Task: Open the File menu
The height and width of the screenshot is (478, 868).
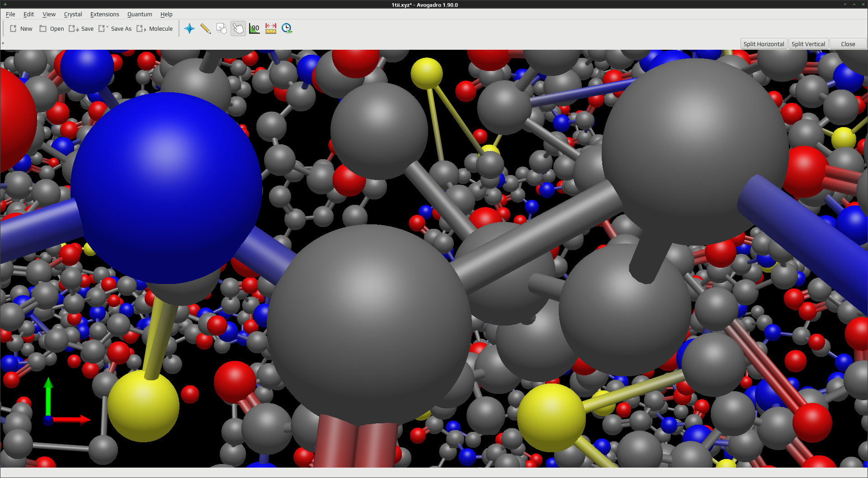Action: (x=10, y=14)
